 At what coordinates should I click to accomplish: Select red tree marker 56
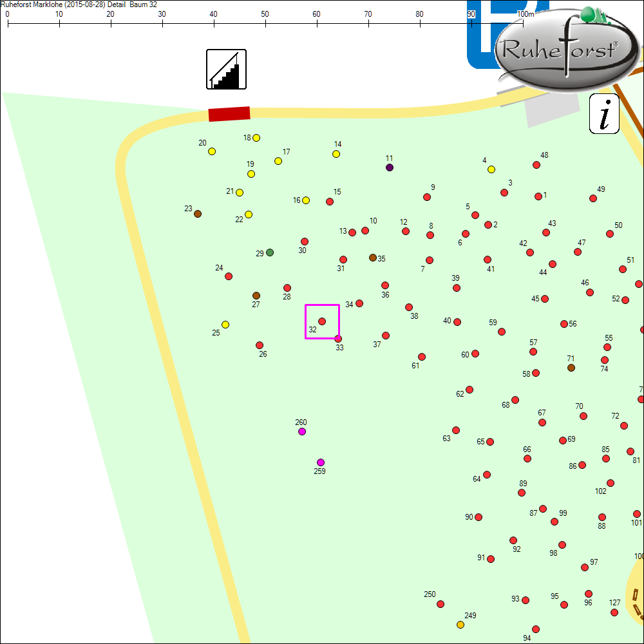click(564, 324)
